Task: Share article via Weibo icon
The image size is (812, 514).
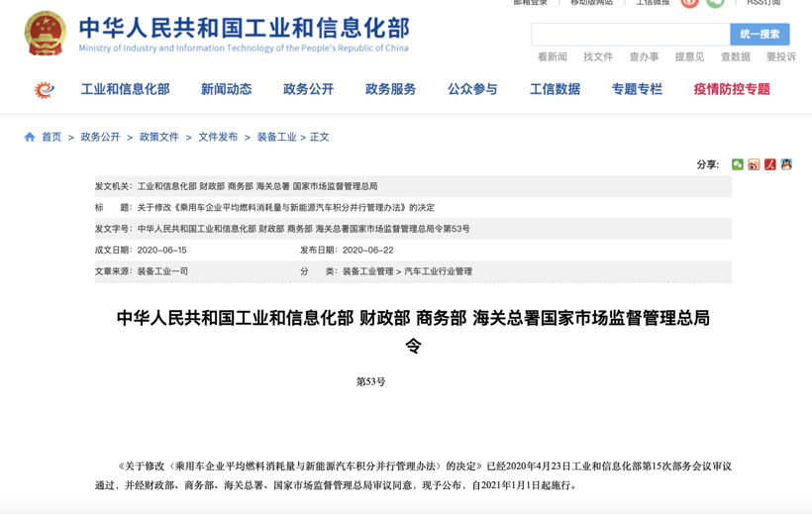Action: 754,164
